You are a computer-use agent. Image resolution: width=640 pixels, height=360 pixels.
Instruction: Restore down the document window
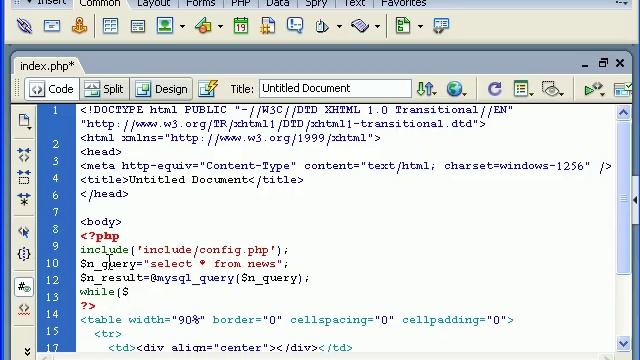click(x=603, y=63)
